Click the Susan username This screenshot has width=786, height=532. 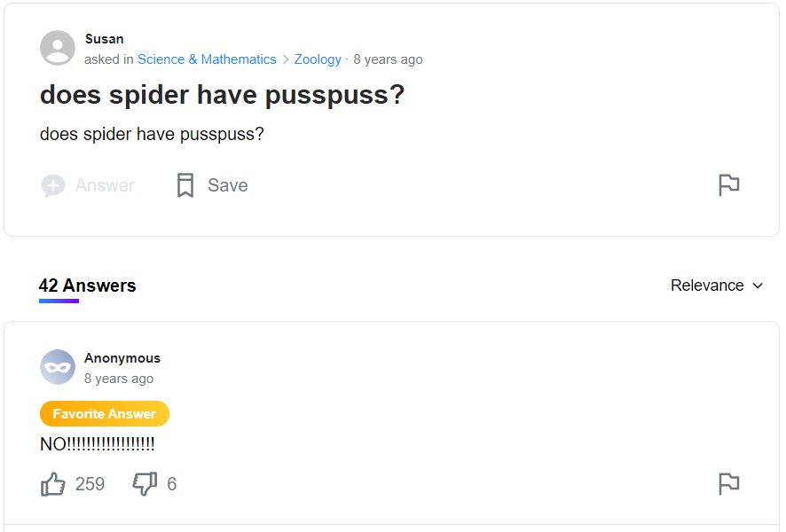click(104, 39)
